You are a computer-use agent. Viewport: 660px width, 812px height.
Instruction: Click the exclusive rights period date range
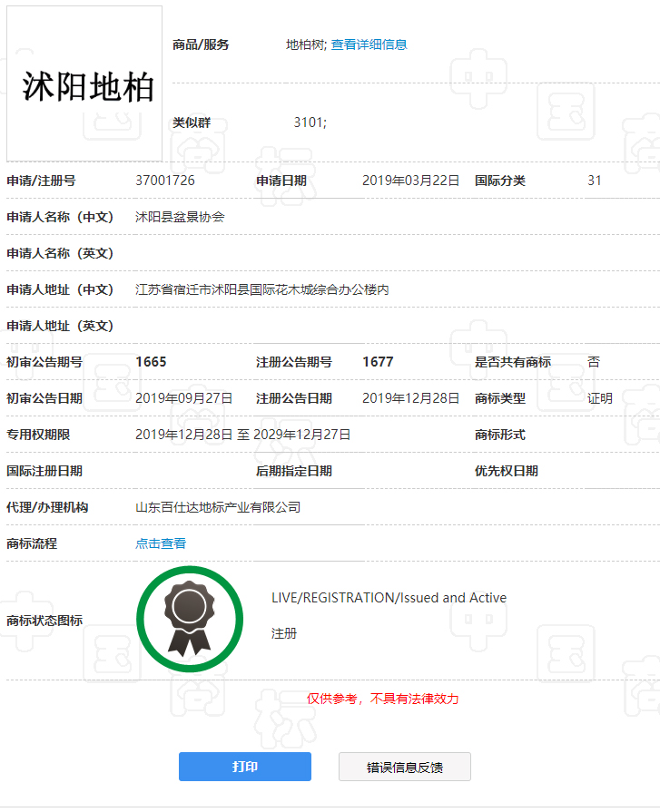pyautogui.click(x=242, y=435)
